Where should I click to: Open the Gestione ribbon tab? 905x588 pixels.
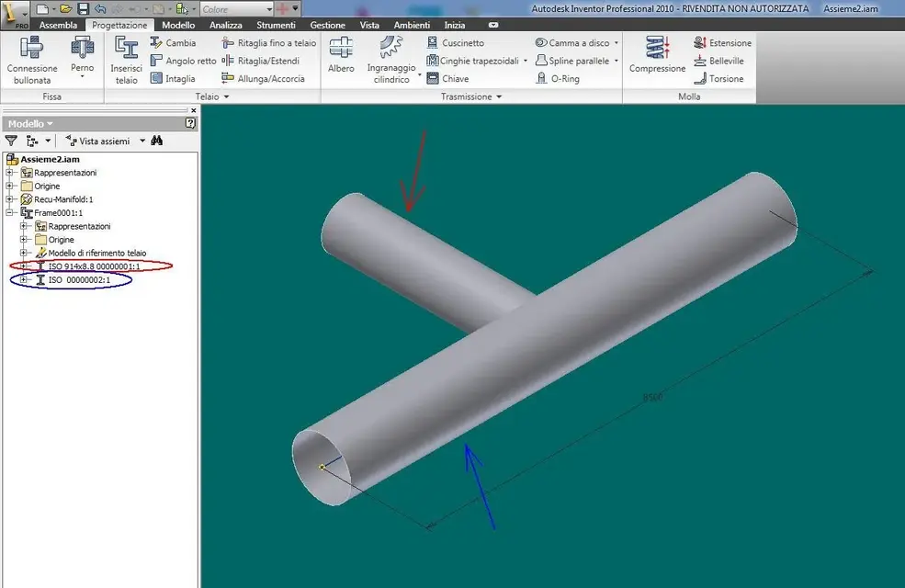pyautogui.click(x=327, y=25)
